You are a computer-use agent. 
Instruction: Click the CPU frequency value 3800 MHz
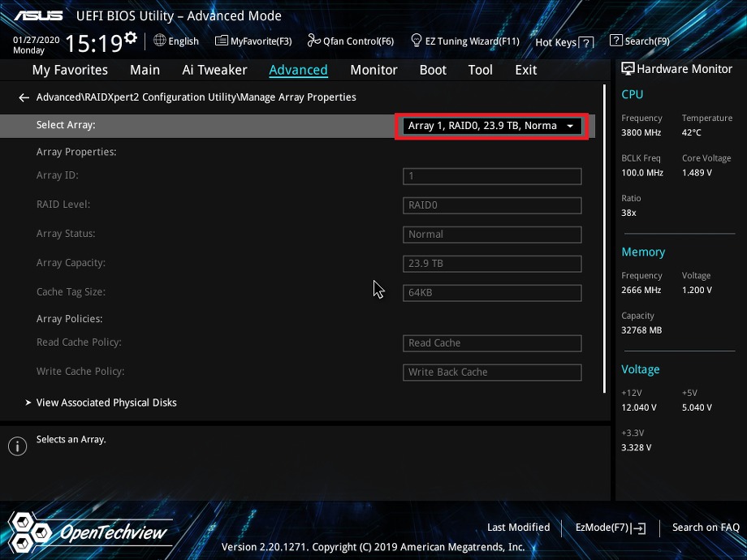[641, 132]
